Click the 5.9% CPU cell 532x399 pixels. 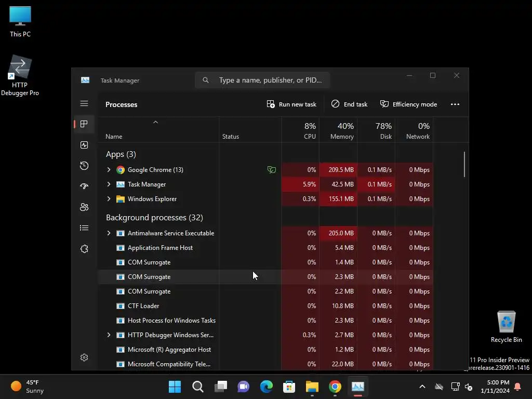[x=300, y=184]
